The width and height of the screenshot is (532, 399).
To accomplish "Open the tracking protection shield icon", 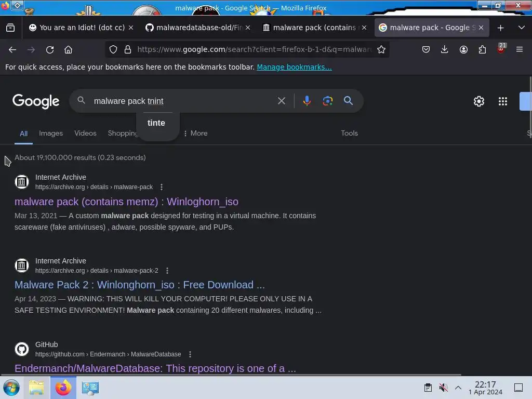I will tap(113, 49).
